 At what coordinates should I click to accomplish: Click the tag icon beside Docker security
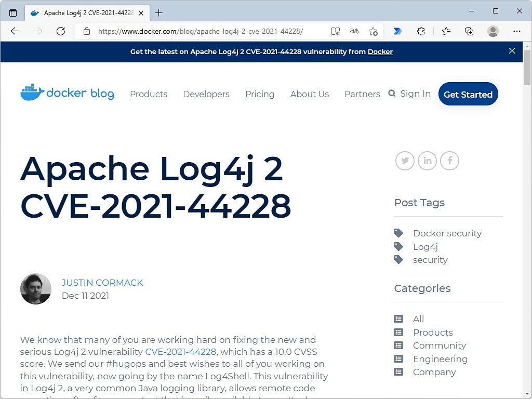398,233
